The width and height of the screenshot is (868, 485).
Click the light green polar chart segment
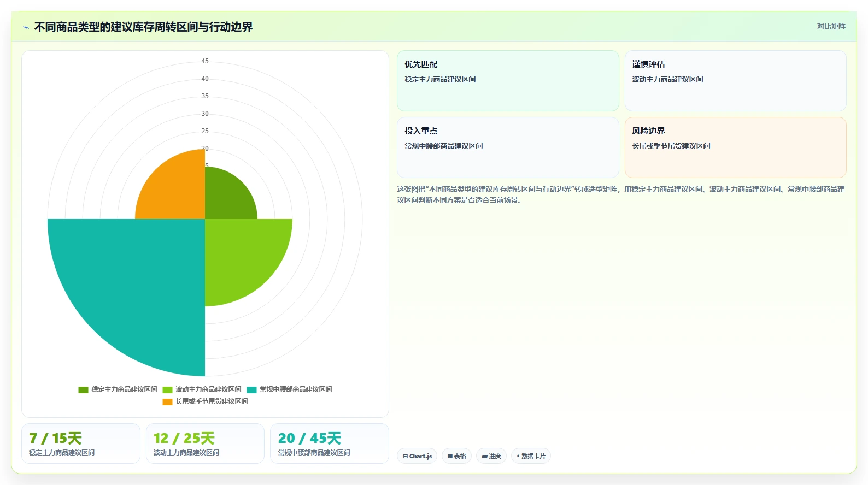tap(241, 254)
